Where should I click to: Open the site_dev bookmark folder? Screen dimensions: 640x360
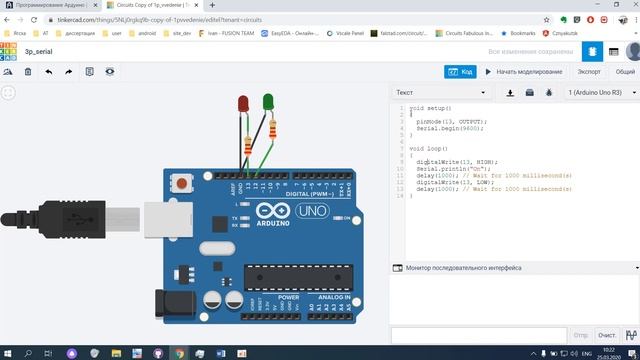click(x=177, y=33)
